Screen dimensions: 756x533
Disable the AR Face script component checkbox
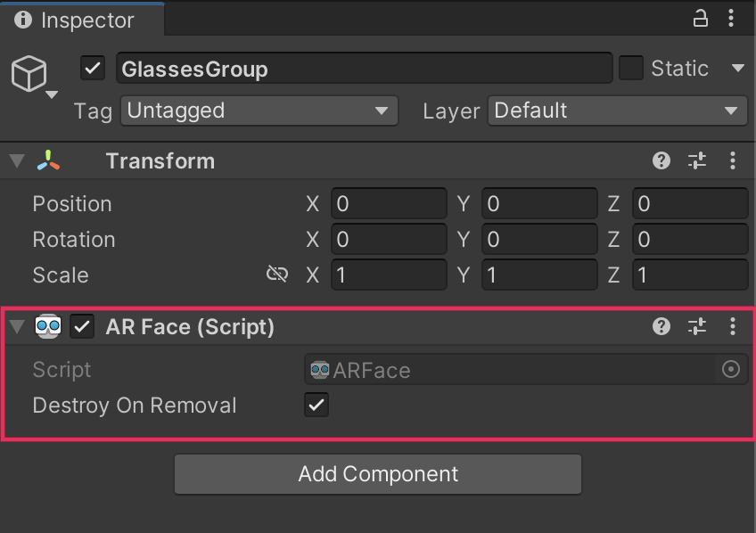pyautogui.click(x=83, y=326)
